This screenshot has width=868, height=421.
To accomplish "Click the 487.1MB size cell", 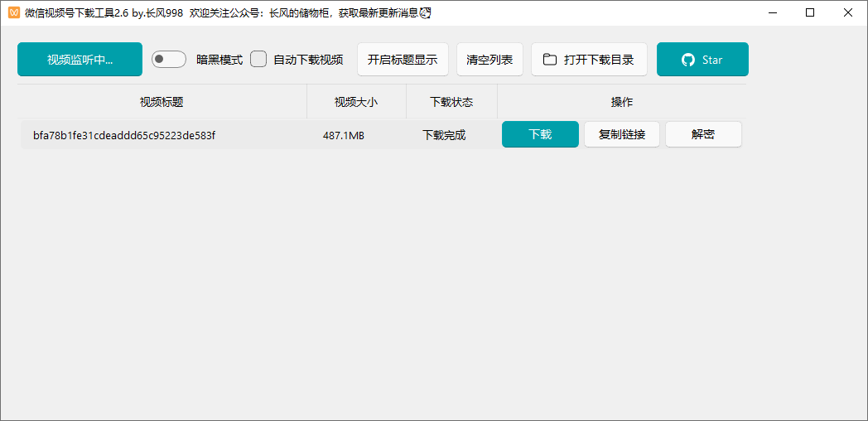I will [344, 135].
